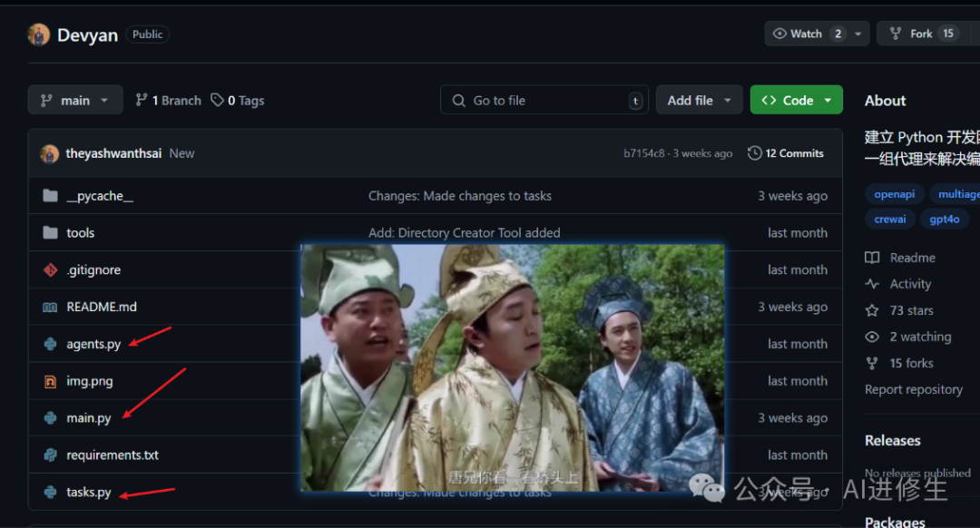Click the overlaid movie still image
The width and height of the screenshot is (980, 528).
[x=513, y=367]
